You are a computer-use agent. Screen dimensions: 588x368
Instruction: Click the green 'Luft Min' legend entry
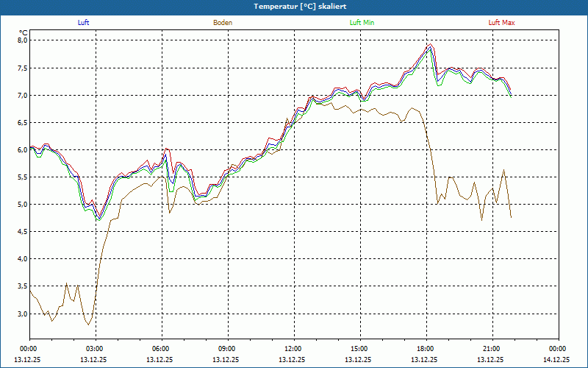pyautogui.click(x=362, y=23)
